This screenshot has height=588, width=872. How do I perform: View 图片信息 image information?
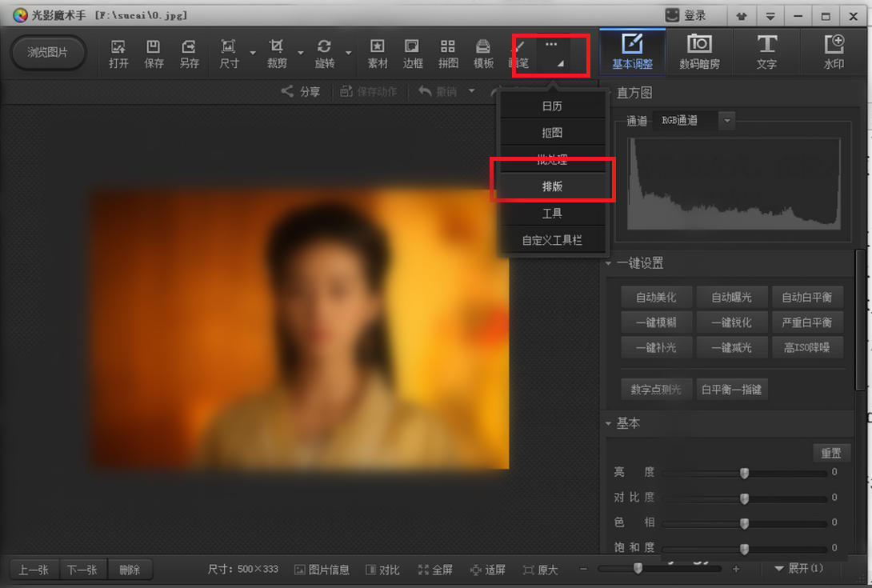pos(322,569)
